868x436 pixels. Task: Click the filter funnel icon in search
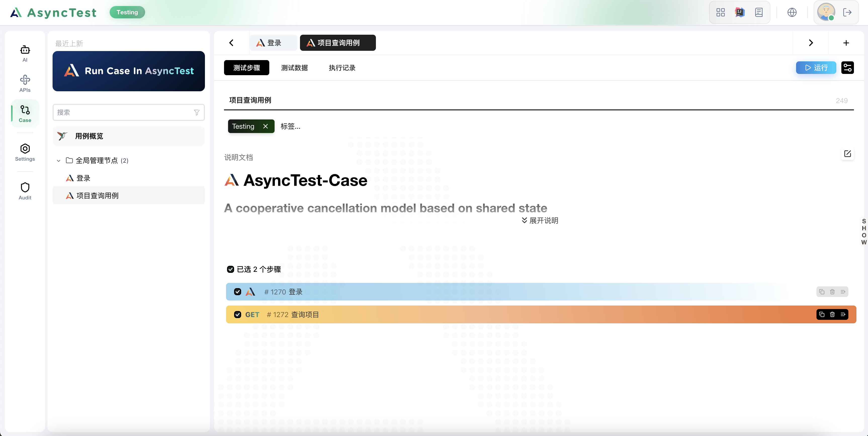[x=197, y=113]
